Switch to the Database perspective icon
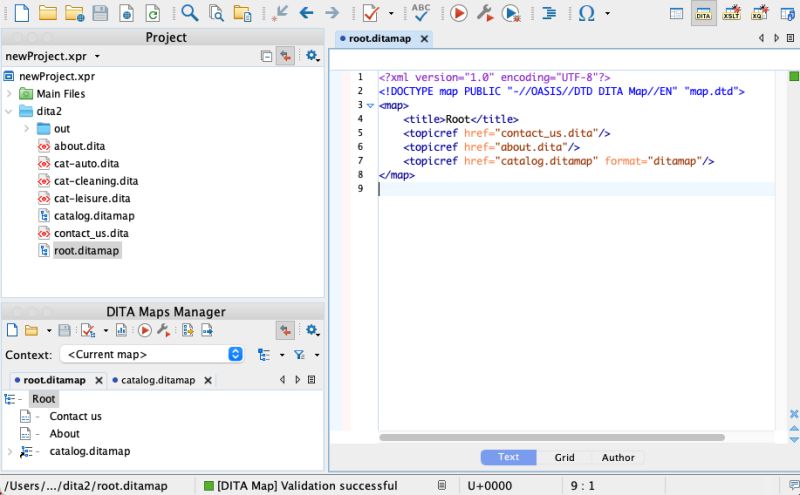 788,13
